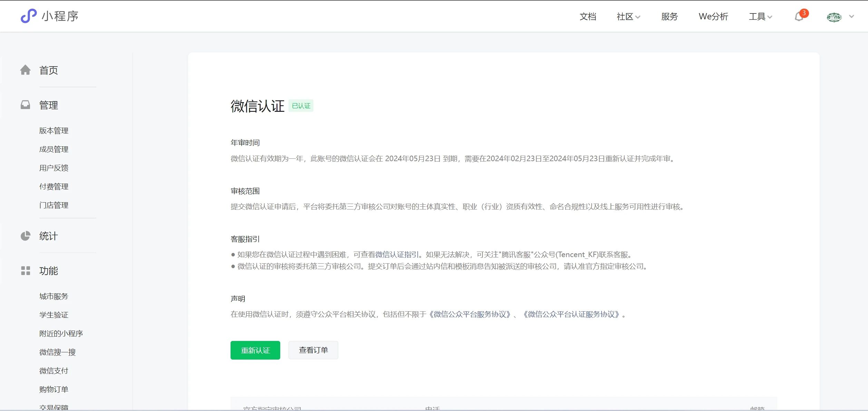Image resolution: width=868 pixels, height=411 pixels.
Task: Select 统计 sidebar section
Action: [x=49, y=236]
